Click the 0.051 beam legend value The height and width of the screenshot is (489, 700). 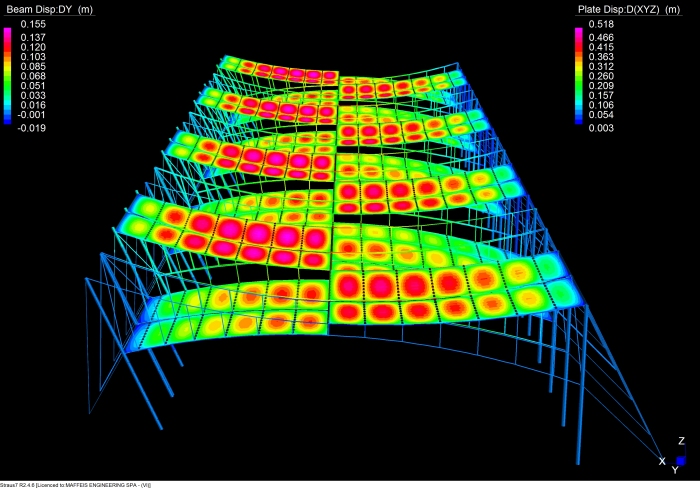point(32,86)
